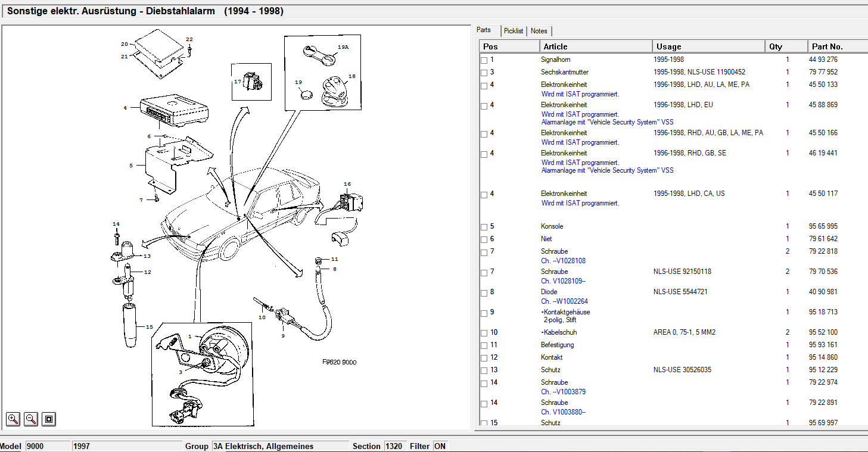Image resolution: width=868 pixels, height=452 pixels.
Task: Zoom out of the parts diagram
Action: (x=31, y=419)
